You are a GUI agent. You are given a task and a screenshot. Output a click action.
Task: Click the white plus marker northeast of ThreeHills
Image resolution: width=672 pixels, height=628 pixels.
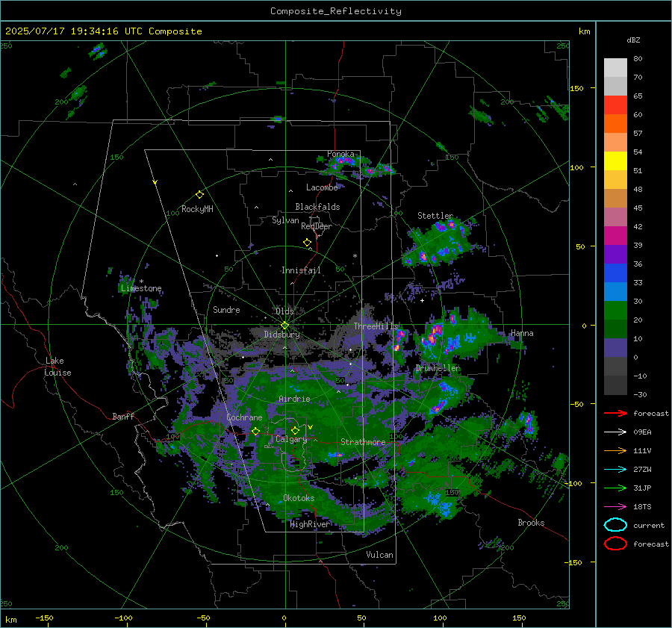click(x=422, y=300)
